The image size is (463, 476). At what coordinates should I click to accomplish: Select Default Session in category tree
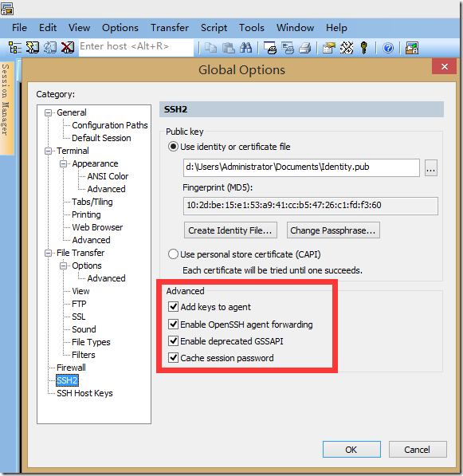[x=101, y=138]
